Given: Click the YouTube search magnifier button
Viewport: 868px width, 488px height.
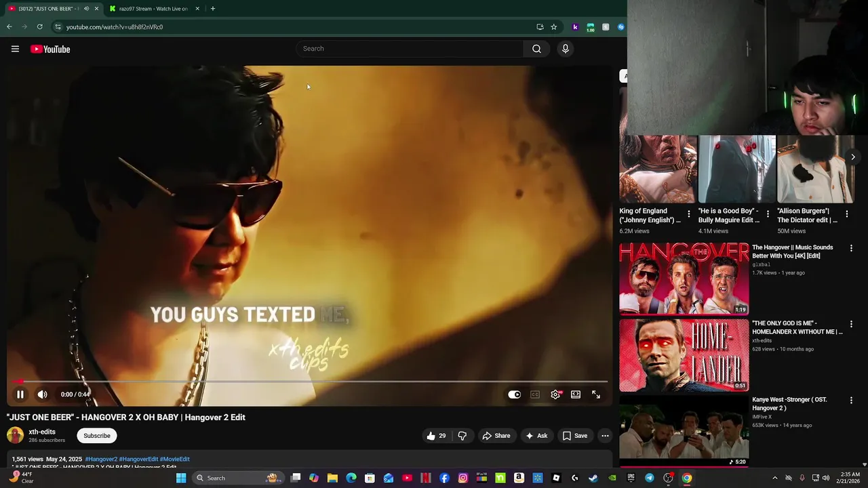Looking at the screenshot, I should click(536, 49).
